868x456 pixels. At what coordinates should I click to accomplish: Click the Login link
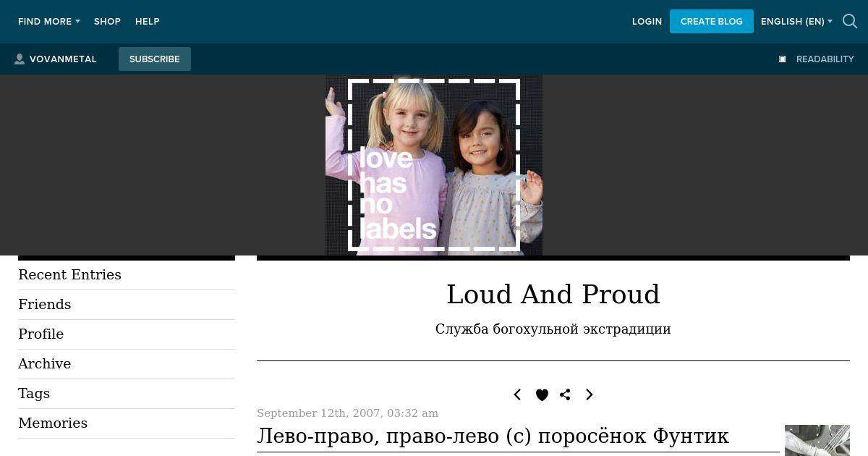[x=647, y=22]
